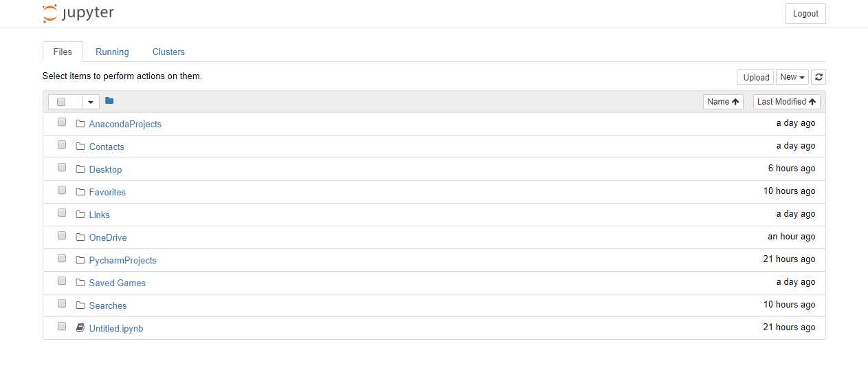Click the notebook icon beside Untitled.ipynb

(x=80, y=328)
